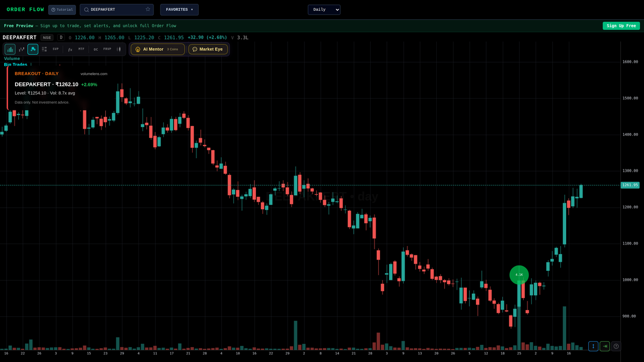Select the Volume bars toolbar icon
The height and width of the screenshot is (362, 644).
coord(10,49)
